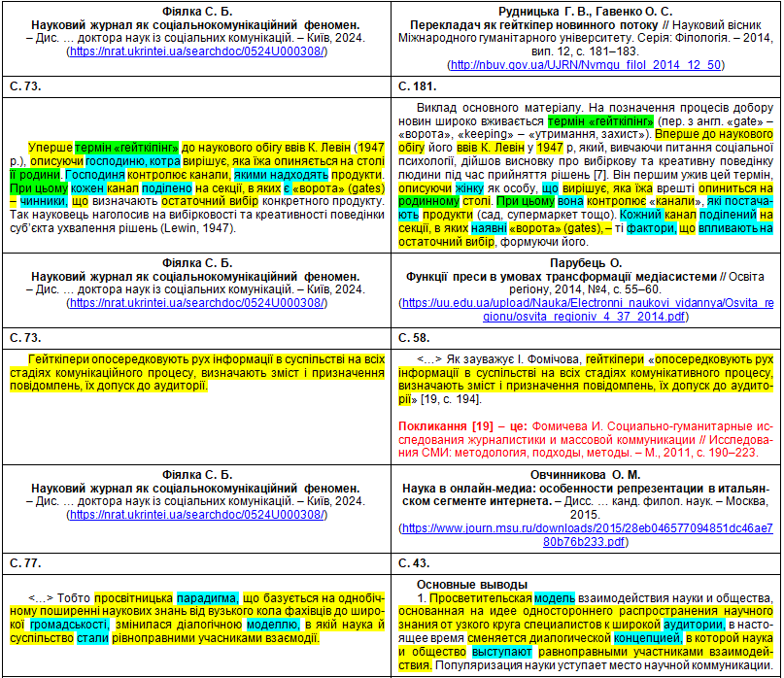This screenshot has width=784, height=678.
Task: Click the author heading Рудницька Г. В., Гавенко О. С.
Action: click(587, 8)
